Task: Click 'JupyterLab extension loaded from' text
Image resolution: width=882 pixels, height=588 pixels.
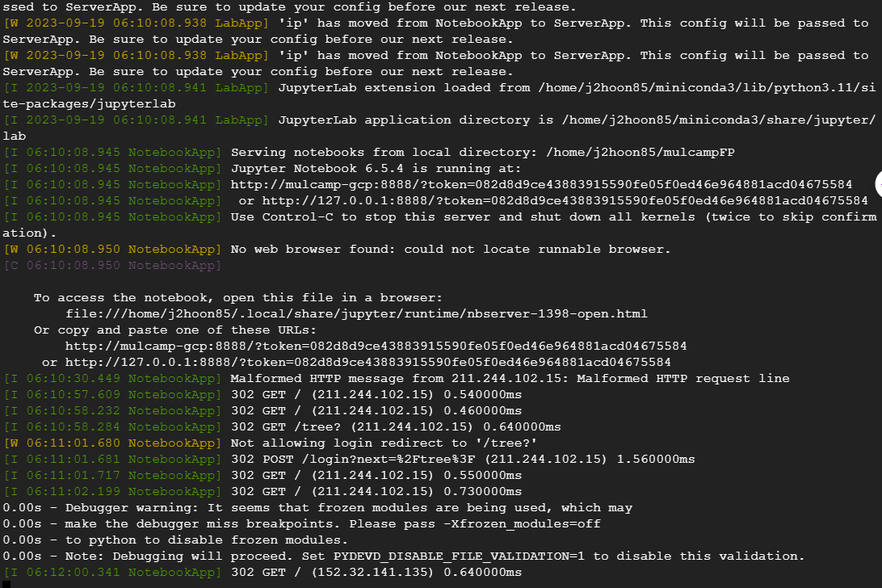Action: pyautogui.click(x=404, y=88)
